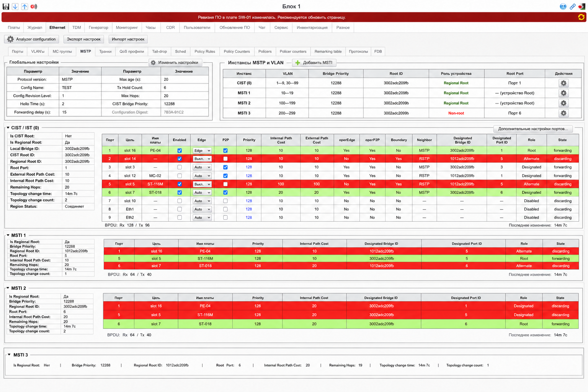Image resolution: width=588 pixels, height=392 pixels.
Task: Enable port 4 slot 12 checkbox
Action: point(180,176)
